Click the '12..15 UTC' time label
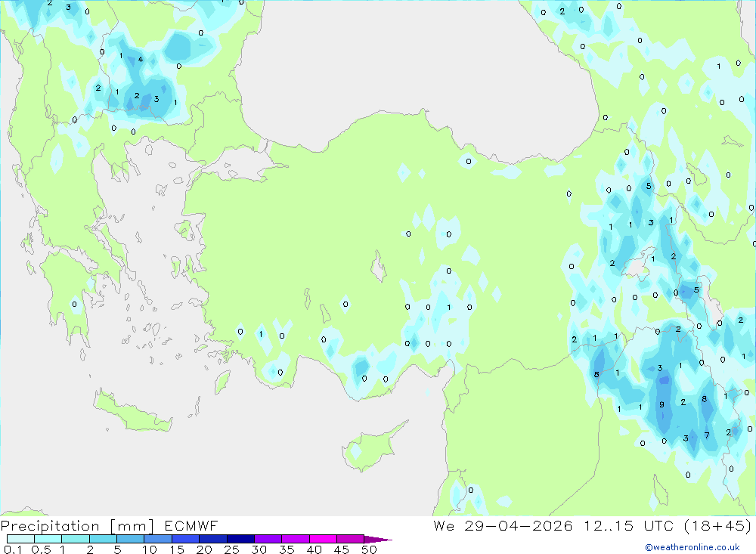Viewport: 756px width, 554px height. 628,526
